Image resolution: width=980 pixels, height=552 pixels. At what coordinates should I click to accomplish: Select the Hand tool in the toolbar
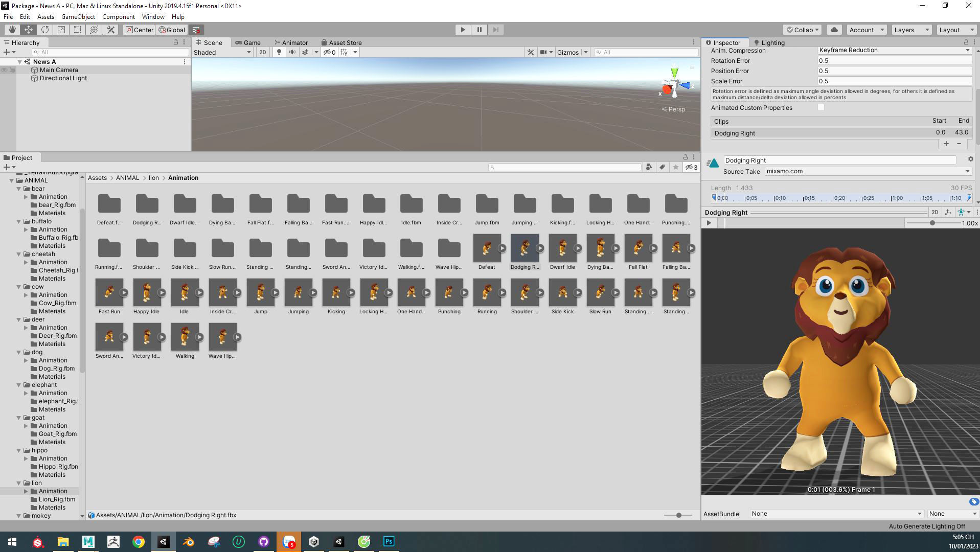pos(12,30)
